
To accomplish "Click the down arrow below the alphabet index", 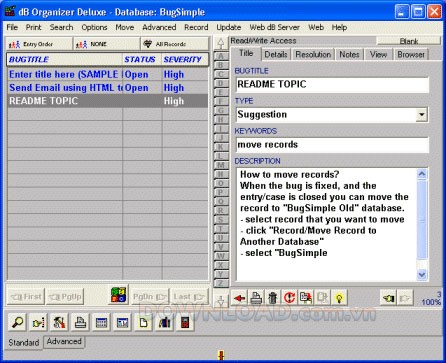I will 220,300.
